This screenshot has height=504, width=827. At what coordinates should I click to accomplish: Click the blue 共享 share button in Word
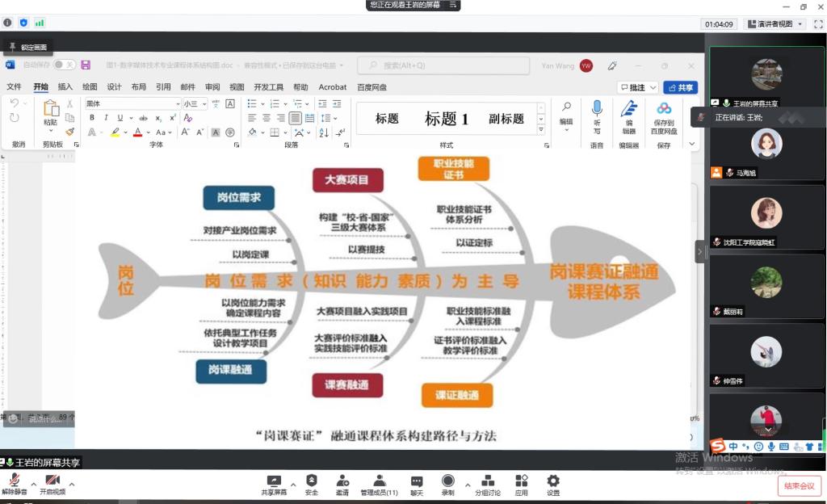[680, 87]
